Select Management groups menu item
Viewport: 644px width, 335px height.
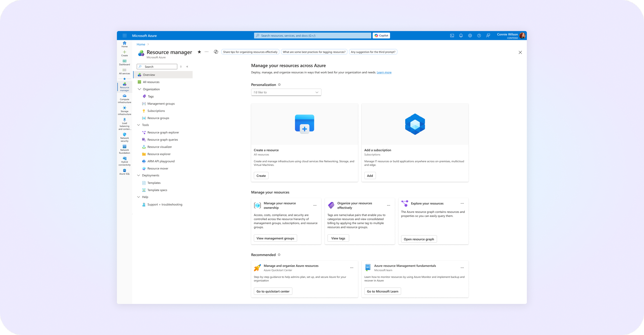(x=161, y=104)
